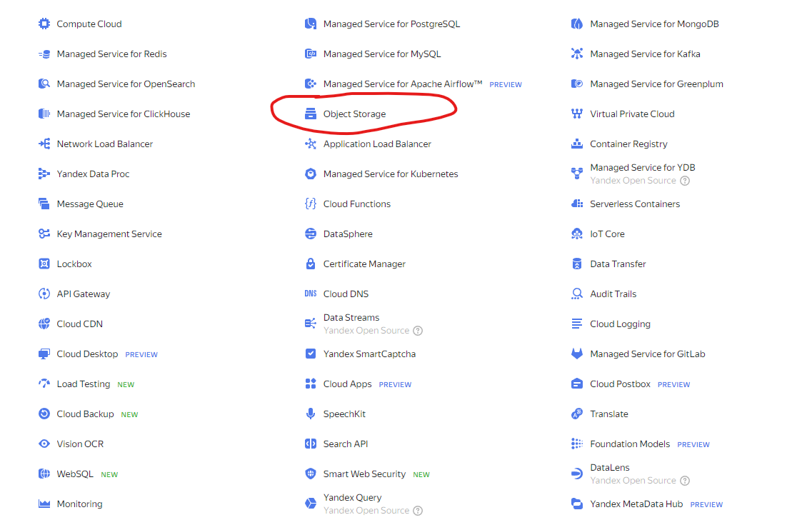The image size is (812, 530).
Task: Click the Cloud CDN globe icon
Action: coord(44,324)
